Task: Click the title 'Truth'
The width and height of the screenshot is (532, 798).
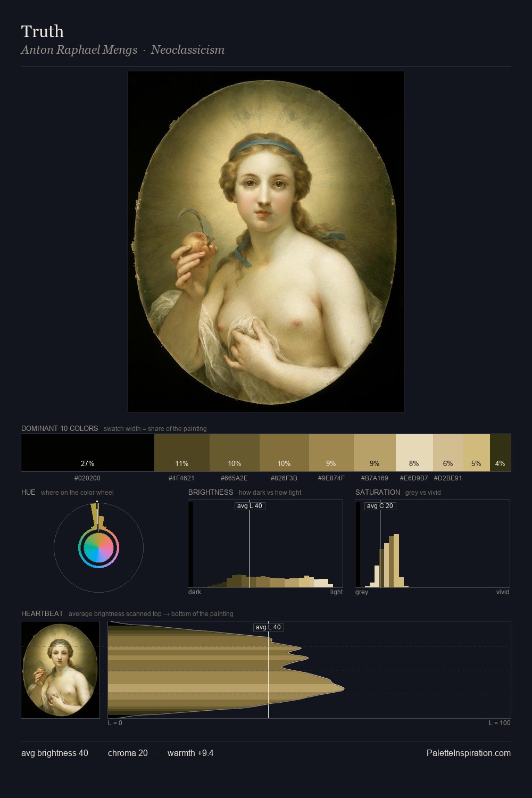Action: click(43, 31)
